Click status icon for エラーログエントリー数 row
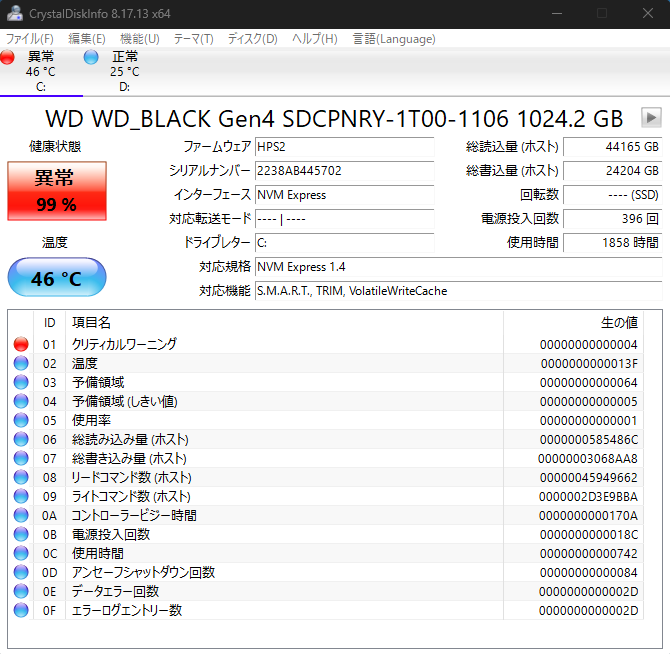Screen dimensions: 670x654 click(x=21, y=610)
